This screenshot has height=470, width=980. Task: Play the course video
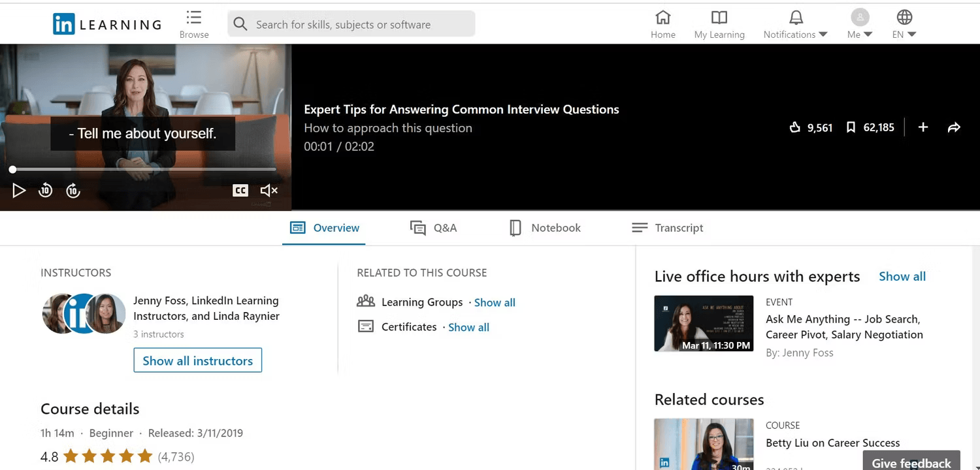tap(19, 191)
